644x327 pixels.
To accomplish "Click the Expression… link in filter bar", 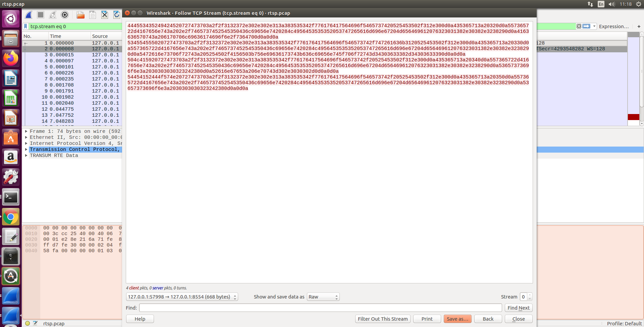I will [614, 26].
